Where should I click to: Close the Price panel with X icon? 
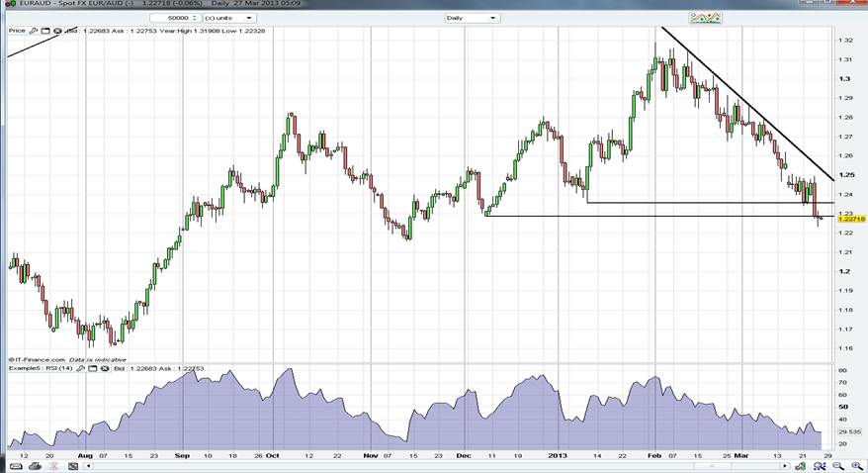pos(57,31)
